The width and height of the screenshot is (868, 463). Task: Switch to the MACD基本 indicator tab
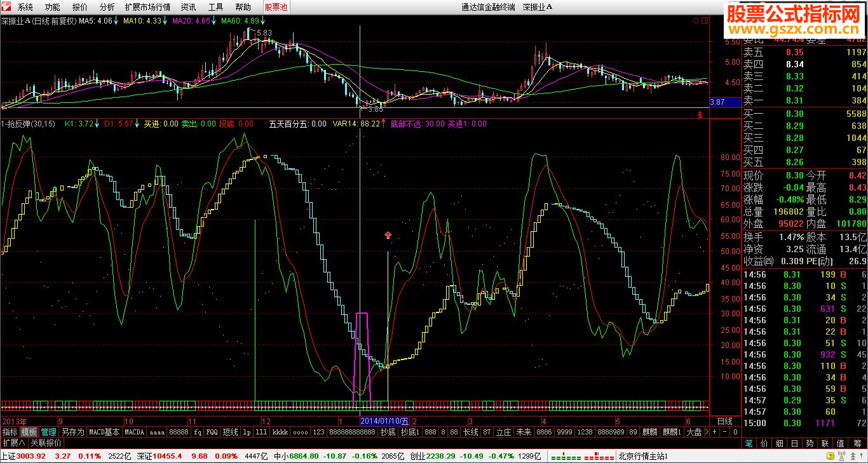[104, 432]
